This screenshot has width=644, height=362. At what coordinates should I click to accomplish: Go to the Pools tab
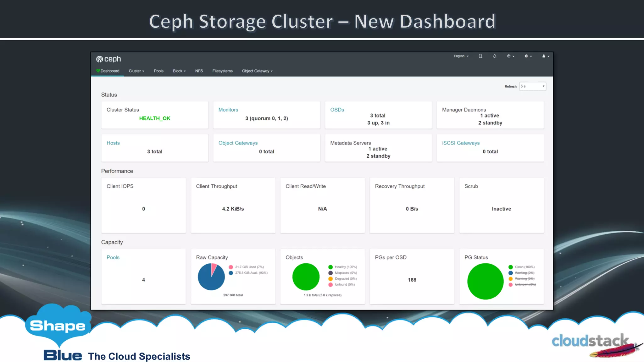click(x=158, y=71)
